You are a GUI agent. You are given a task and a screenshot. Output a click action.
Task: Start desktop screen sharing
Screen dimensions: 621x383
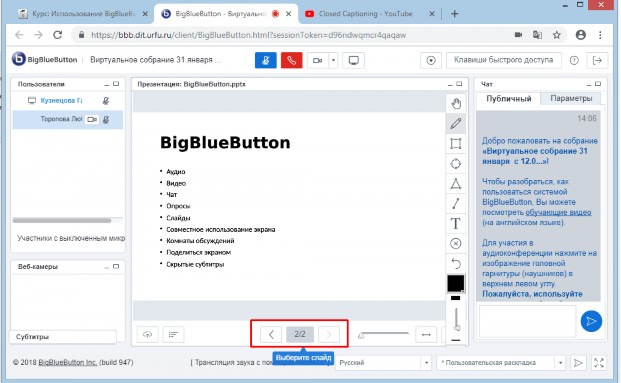click(354, 61)
